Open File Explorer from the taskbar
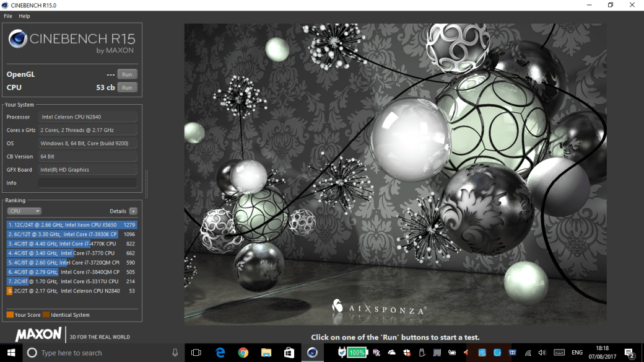644x362 pixels. (266, 352)
